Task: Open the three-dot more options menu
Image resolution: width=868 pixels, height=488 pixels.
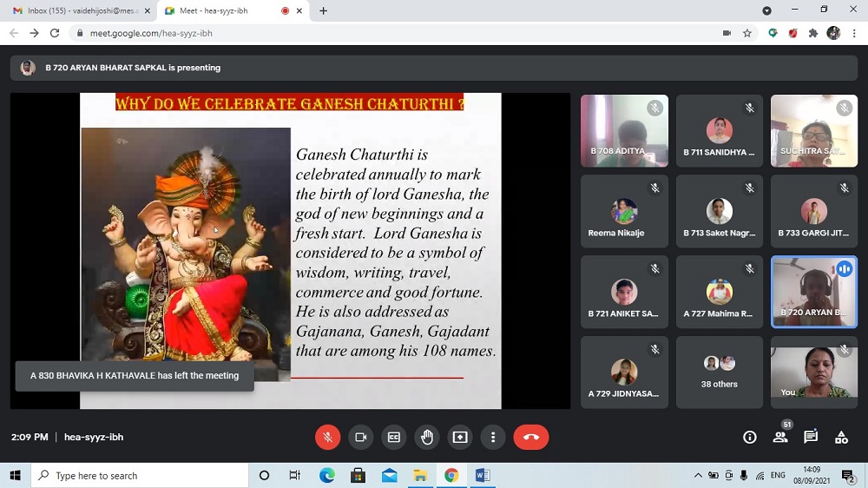Action: coord(493,438)
